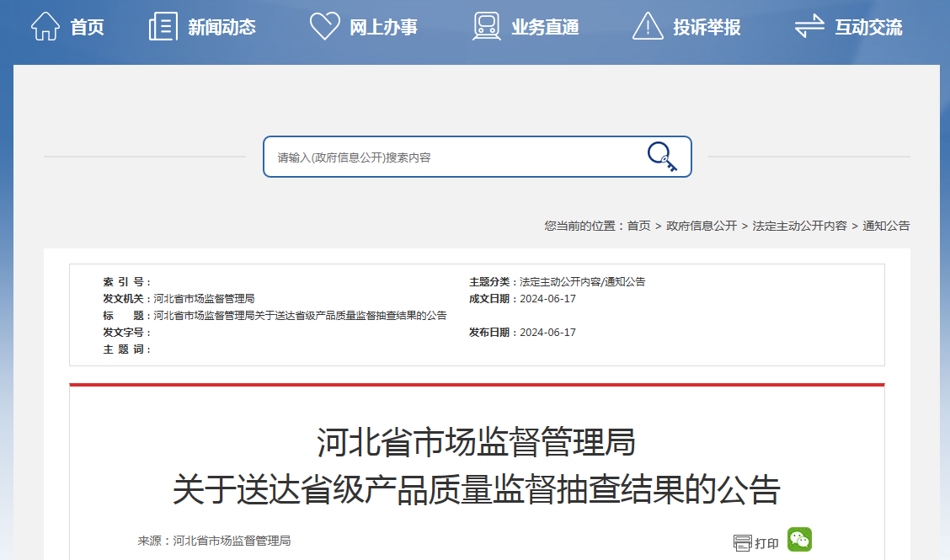Screen dimensions: 950x560
Task: Select 投诉举报 in the navigation bar
Action: pos(707,27)
